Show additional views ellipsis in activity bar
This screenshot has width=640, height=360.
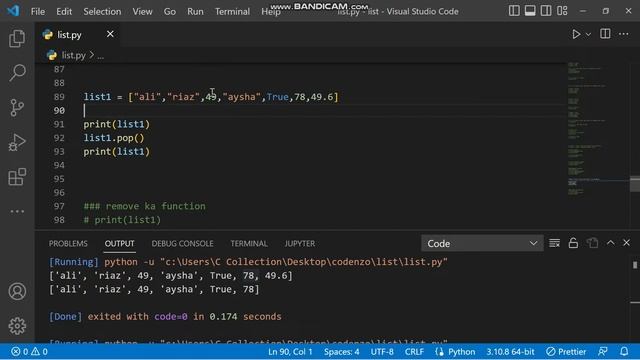tap(17, 211)
